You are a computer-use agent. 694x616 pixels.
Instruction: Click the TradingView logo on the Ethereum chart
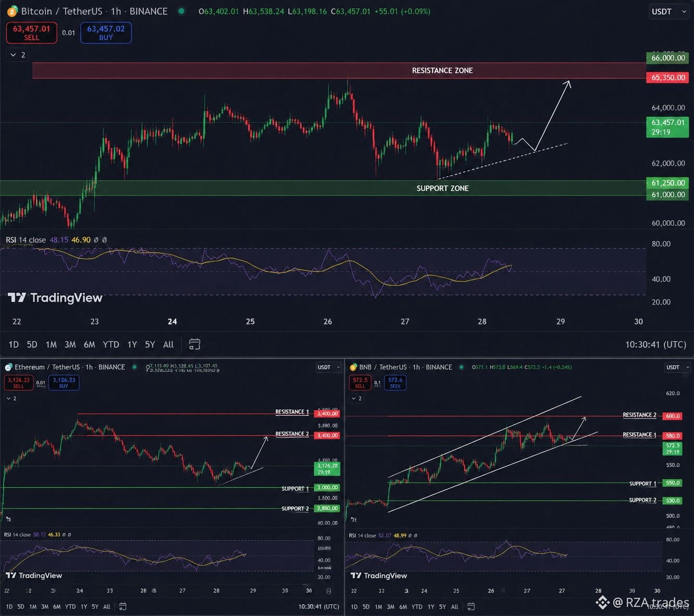(34, 575)
